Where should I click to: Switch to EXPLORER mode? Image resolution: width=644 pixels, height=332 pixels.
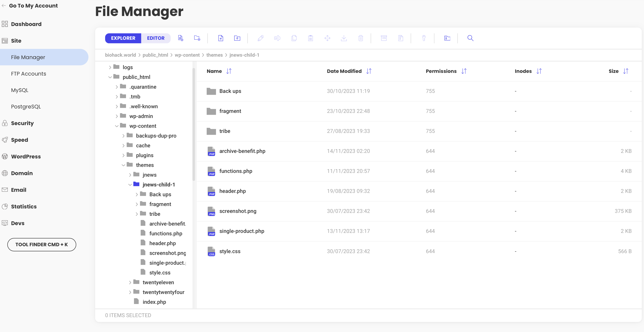click(123, 38)
